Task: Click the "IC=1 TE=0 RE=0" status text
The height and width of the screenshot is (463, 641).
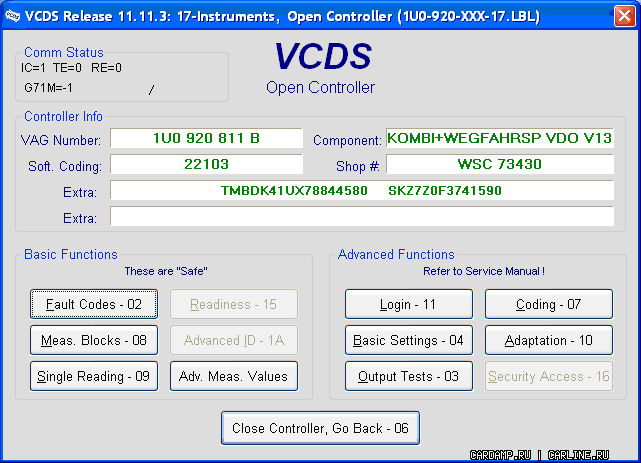Action: [x=72, y=68]
